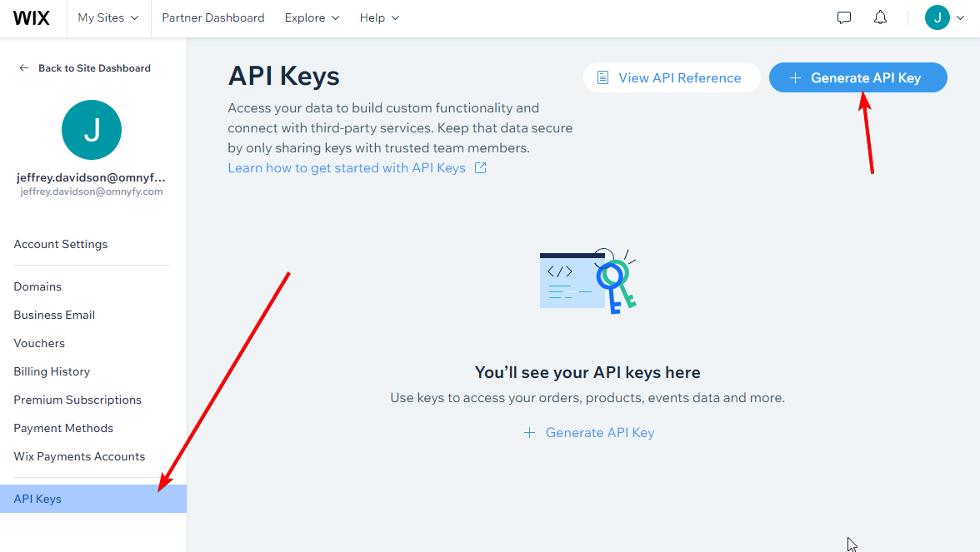Open Business Email in the sidebar

point(54,315)
